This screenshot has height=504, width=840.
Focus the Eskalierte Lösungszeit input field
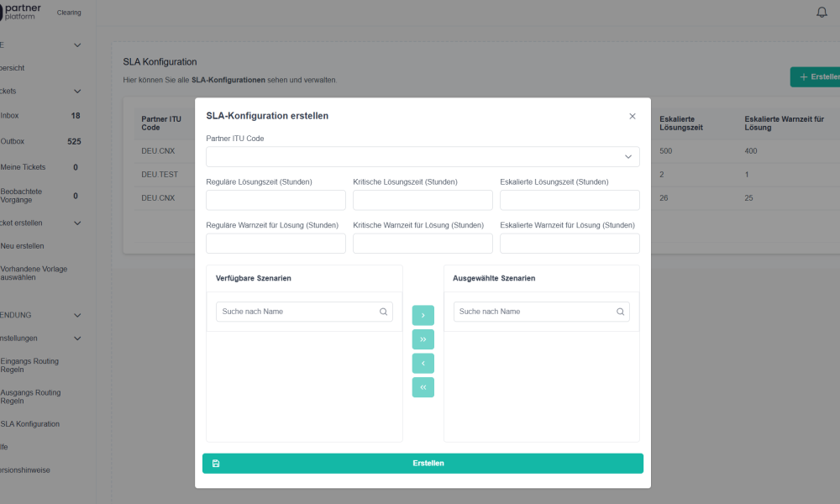(x=570, y=200)
